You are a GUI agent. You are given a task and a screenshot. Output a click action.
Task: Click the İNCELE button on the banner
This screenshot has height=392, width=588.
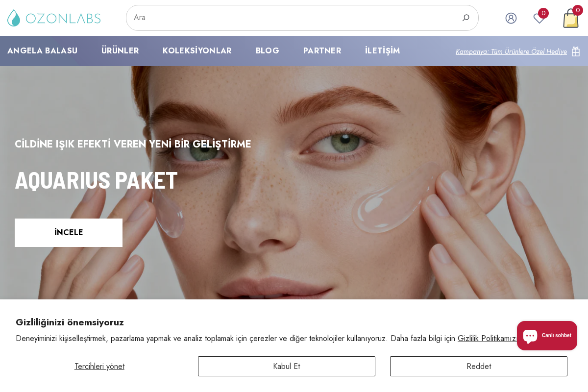point(69,233)
